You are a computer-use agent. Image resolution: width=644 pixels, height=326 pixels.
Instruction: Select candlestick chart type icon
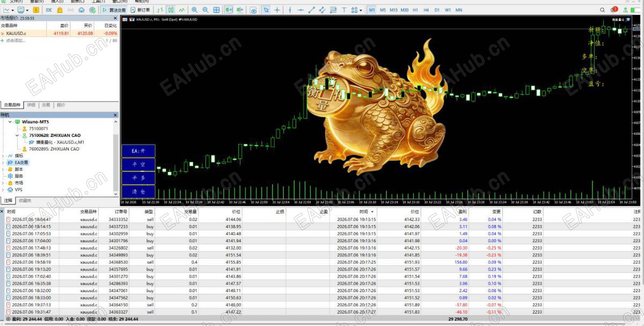click(x=171, y=10)
